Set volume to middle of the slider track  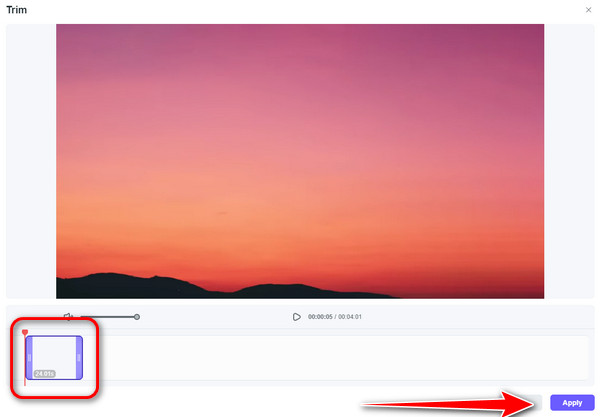(109, 317)
